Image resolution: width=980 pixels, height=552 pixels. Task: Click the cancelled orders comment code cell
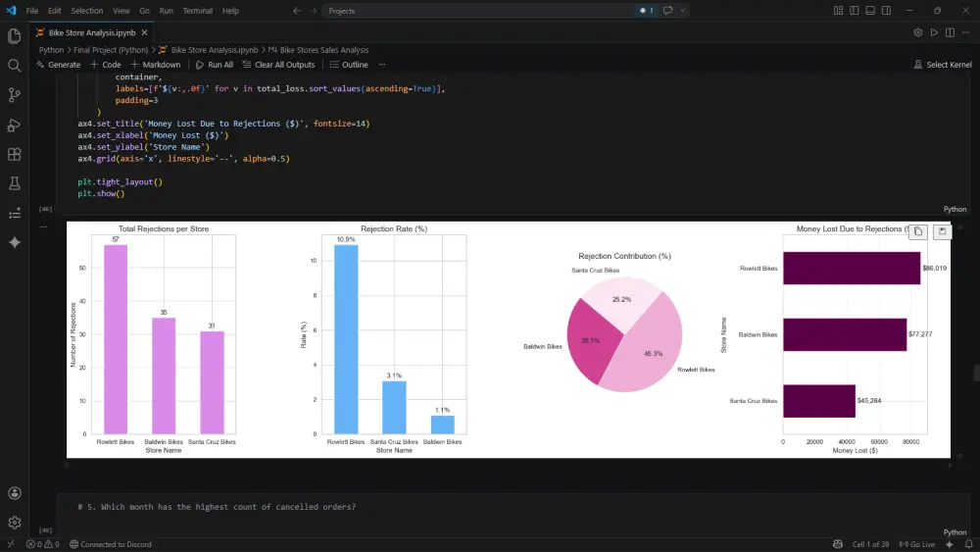click(513, 507)
